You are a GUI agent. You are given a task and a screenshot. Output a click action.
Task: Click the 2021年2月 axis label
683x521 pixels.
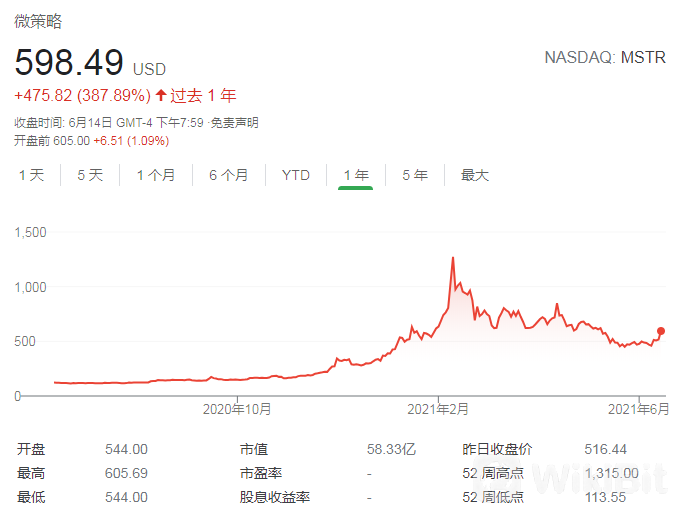point(438,409)
